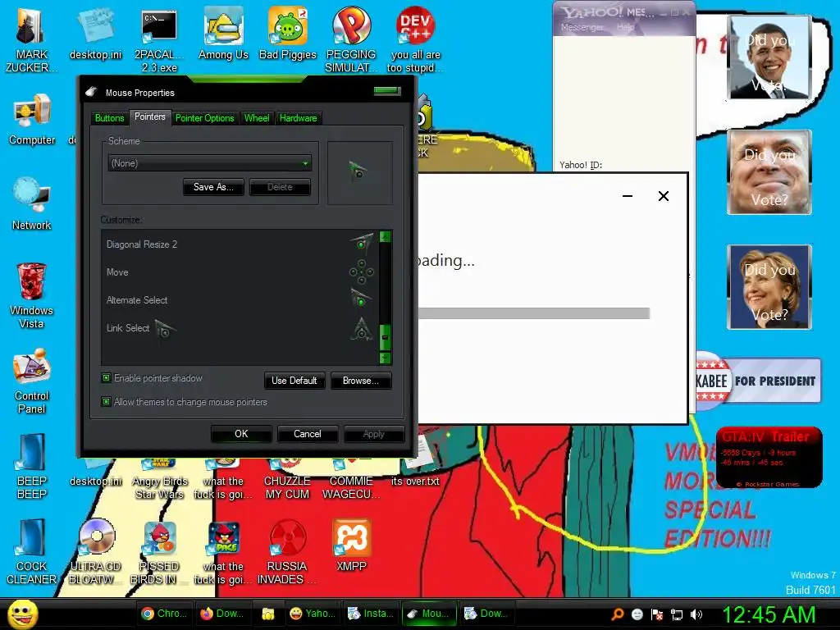This screenshot has width=840, height=630.
Task: Switch to the Yahoo taskbar button
Action: click(x=312, y=614)
